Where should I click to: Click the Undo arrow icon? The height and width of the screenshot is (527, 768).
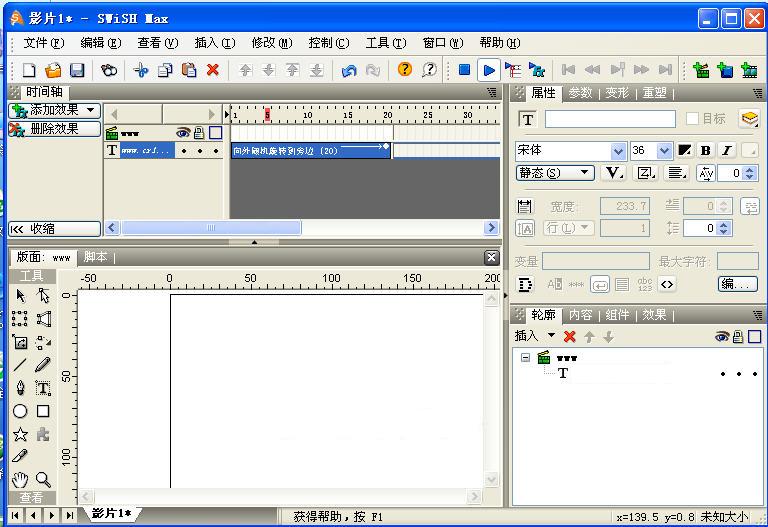[x=349, y=70]
